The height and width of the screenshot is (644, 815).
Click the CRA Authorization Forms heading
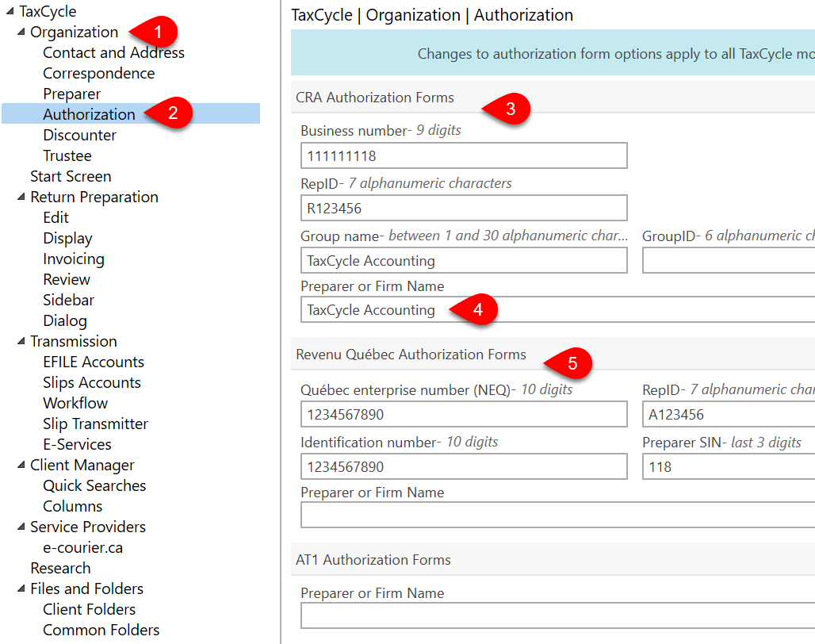pyautogui.click(x=375, y=98)
